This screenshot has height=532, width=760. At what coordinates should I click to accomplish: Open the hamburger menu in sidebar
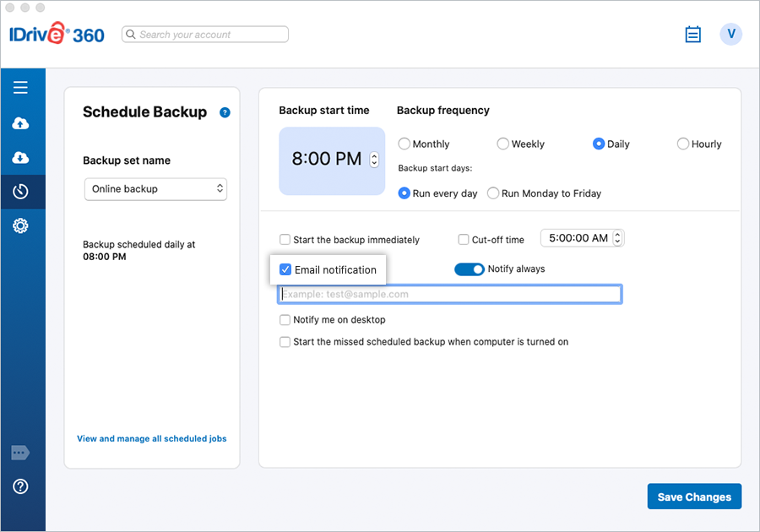[x=20, y=88]
